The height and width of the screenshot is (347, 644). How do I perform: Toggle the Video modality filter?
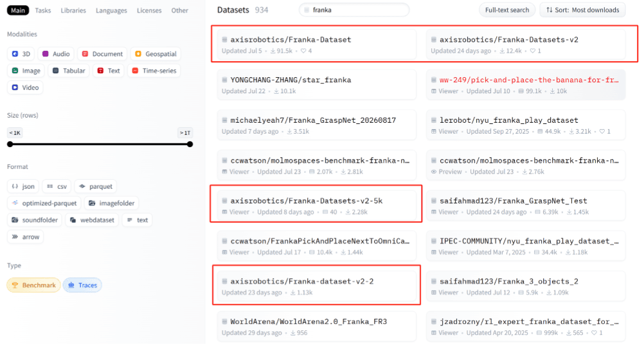25,87
